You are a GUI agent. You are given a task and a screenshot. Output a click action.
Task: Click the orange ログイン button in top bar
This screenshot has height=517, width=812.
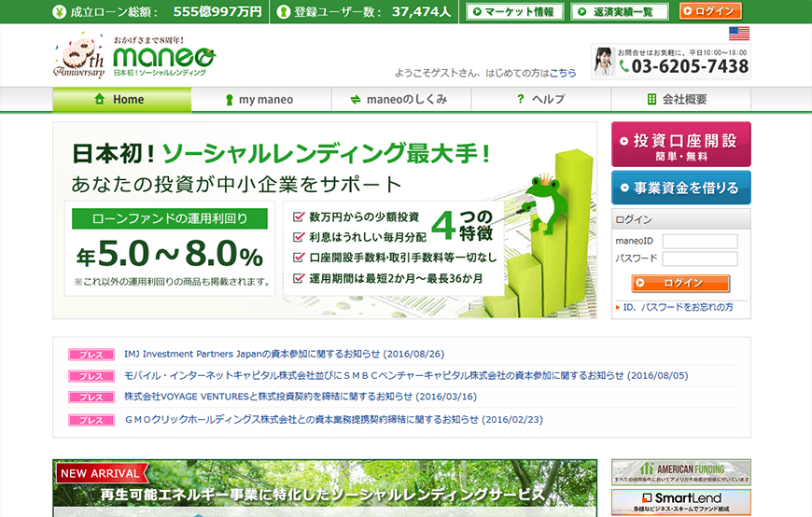[x=710, y=11]
